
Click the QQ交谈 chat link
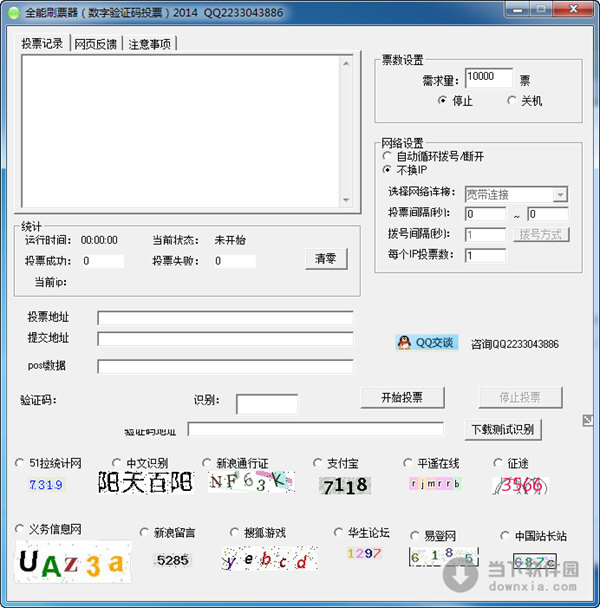point(427,343)
